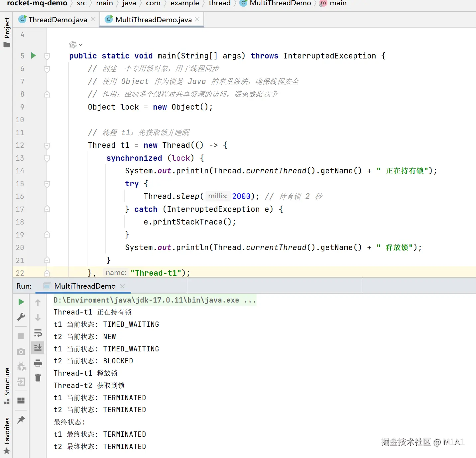Click com breadcrumb in navigation bar
Viewport: 476px width, 458px height.
pyautogui.click(x=153, y=3)
